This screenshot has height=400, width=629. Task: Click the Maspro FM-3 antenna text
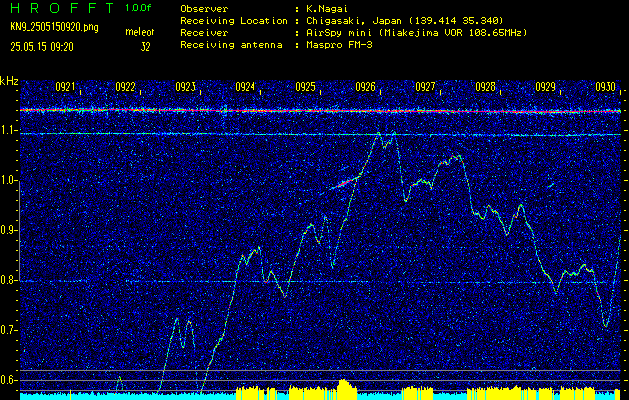click(x=338, y=45)
